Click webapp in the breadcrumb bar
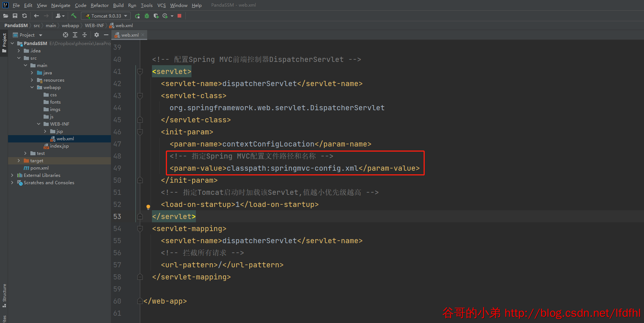The height and width of the screenshot is (323, 644). click(70, 26)
